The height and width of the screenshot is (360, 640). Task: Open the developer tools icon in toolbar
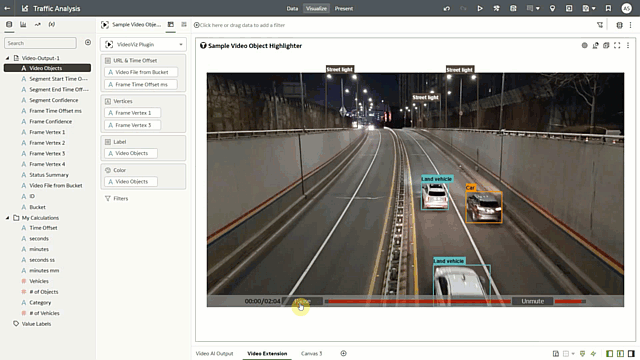tap(496, 8)
